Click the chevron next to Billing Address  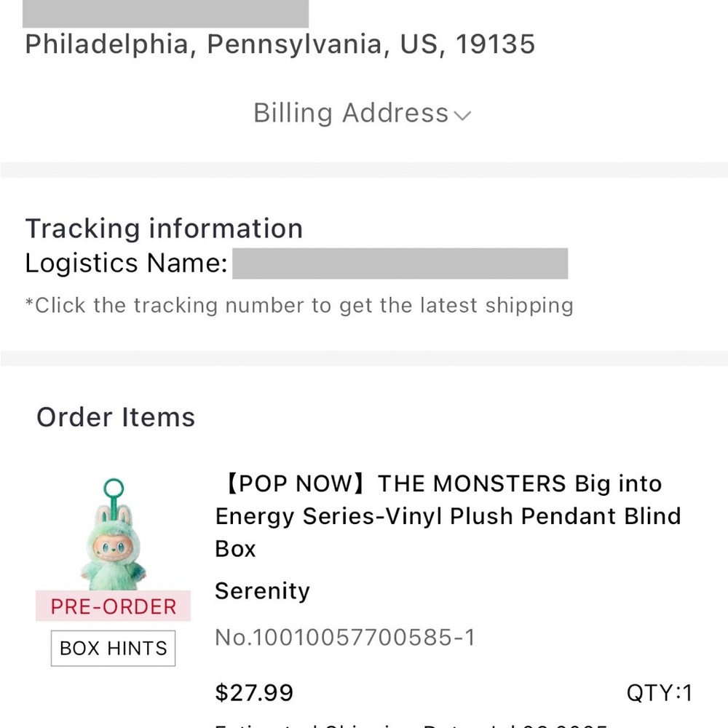coord(462,115)
